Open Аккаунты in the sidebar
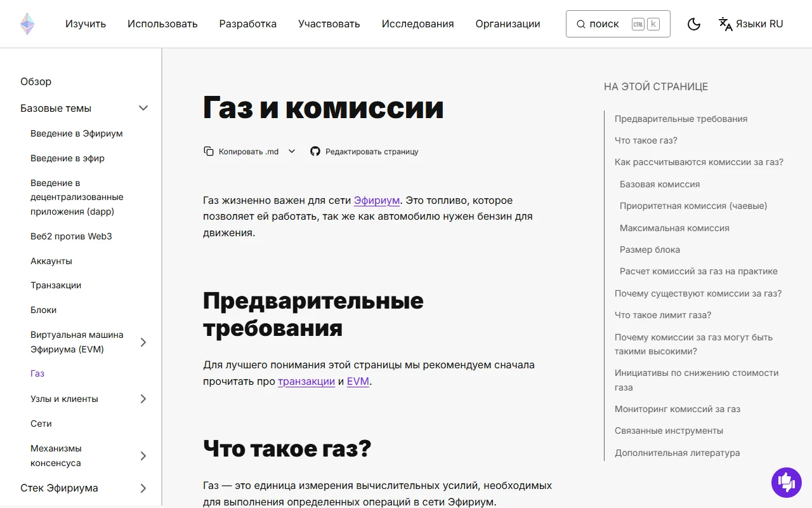The image size is (812, 508). point(51,261)
